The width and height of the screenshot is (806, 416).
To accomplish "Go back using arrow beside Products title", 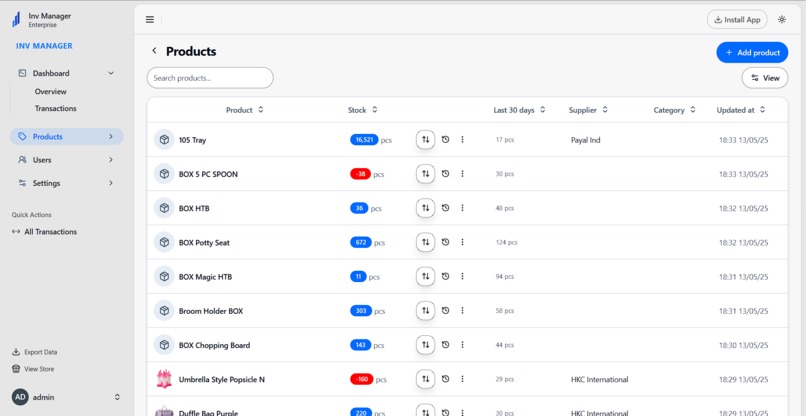I will [x=154, y=51].
